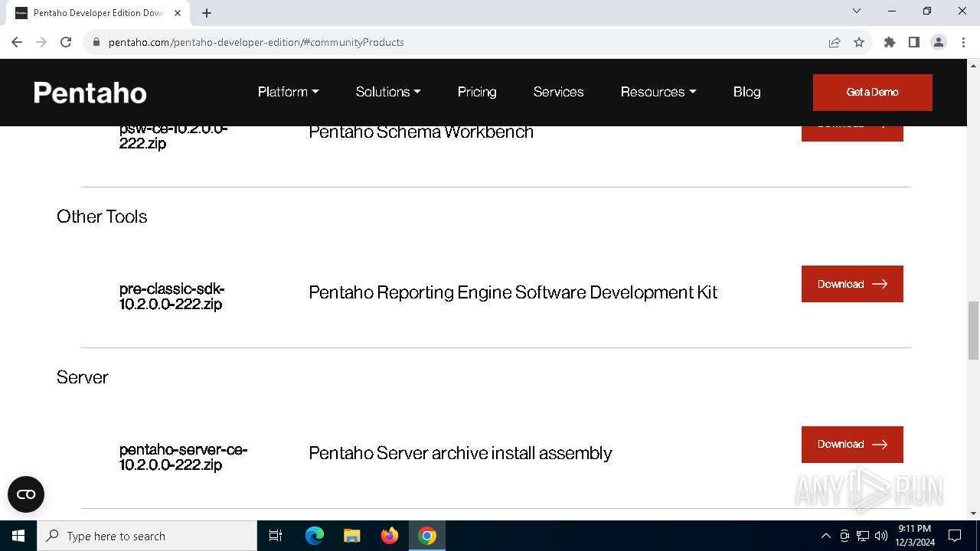Close the Pentaho Developer Edition tab
Screen dimensions: 980x551
click(178, 13)
